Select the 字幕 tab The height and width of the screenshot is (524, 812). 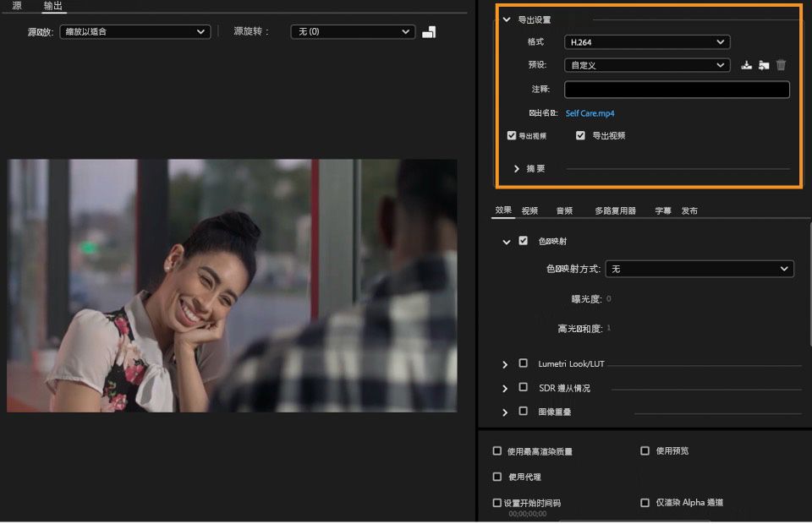pyautogui.click(x=663, y=210)
